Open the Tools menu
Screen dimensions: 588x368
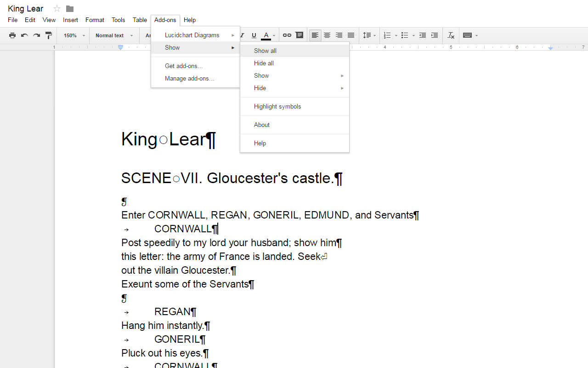118,20
